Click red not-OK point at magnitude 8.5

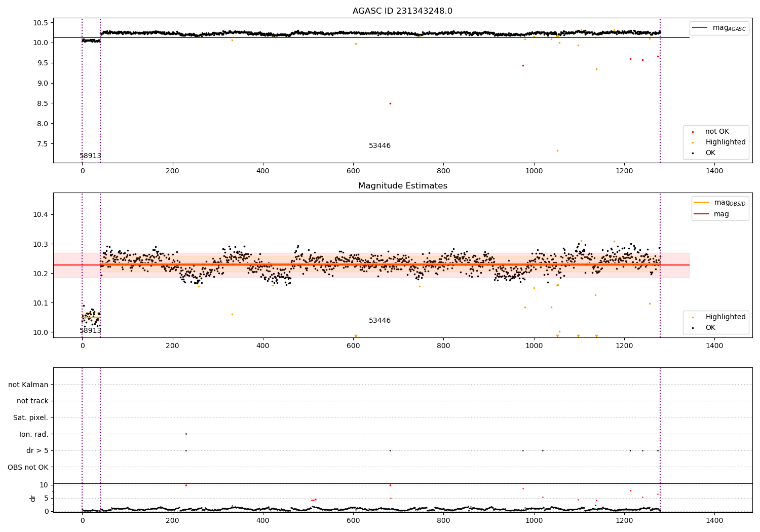tap(390, 103)
